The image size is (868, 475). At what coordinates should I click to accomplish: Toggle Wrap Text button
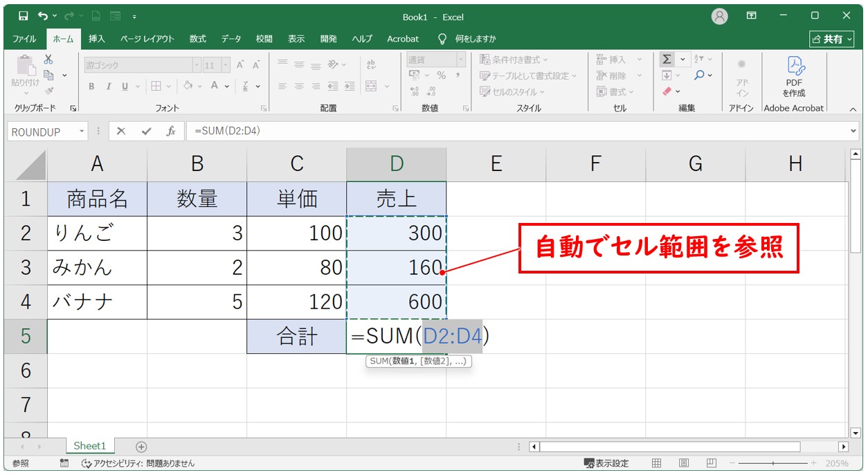(x=371, y=64)
